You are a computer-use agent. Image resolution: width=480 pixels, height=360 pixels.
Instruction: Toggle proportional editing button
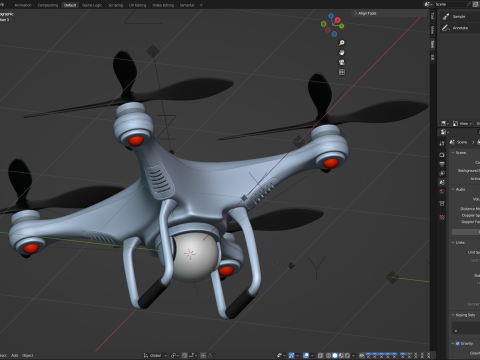point(203,355)
